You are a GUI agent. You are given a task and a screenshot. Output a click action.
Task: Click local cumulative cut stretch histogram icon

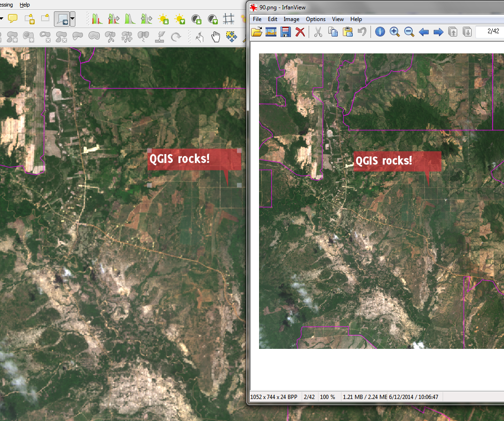[97, 19]
